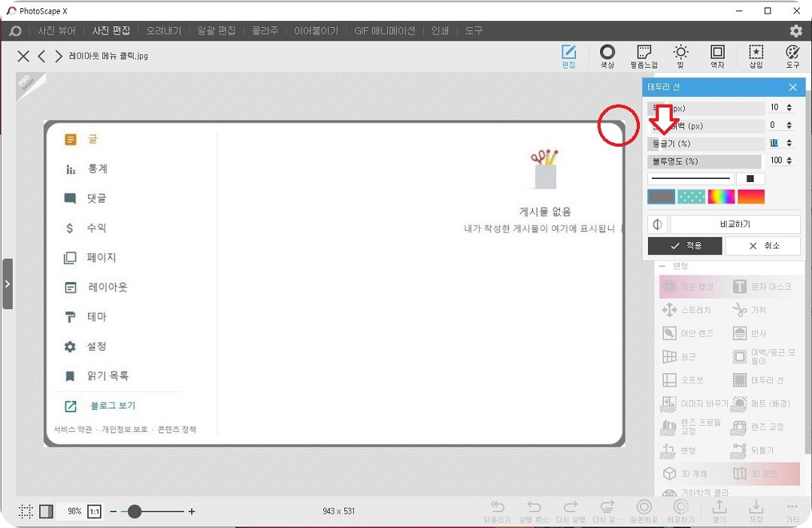Click the 다시 실행 (Redo) icon
The image size is (812, 528).
(x=570, y=511)
